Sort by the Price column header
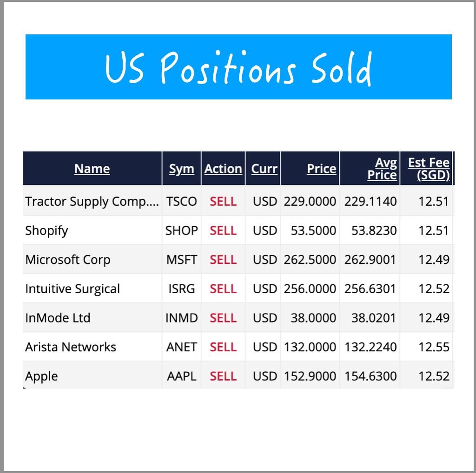 [321, 169]
